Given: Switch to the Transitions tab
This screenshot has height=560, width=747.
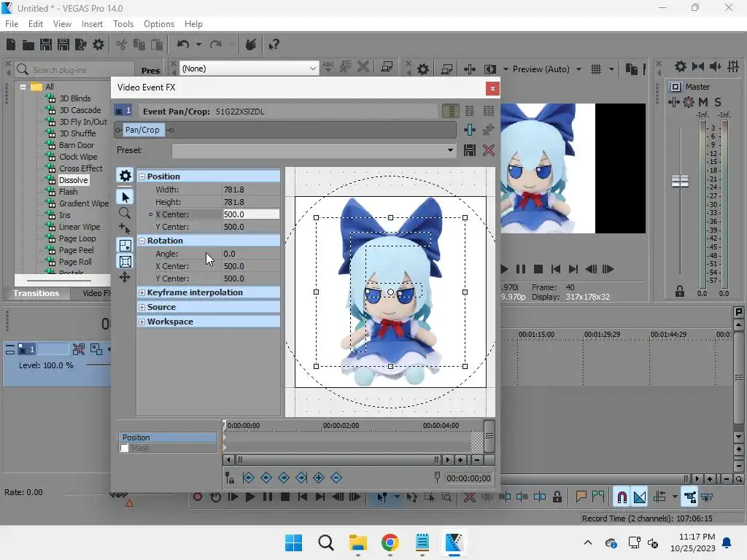Looking at the screenshot, I should (36, 293).
